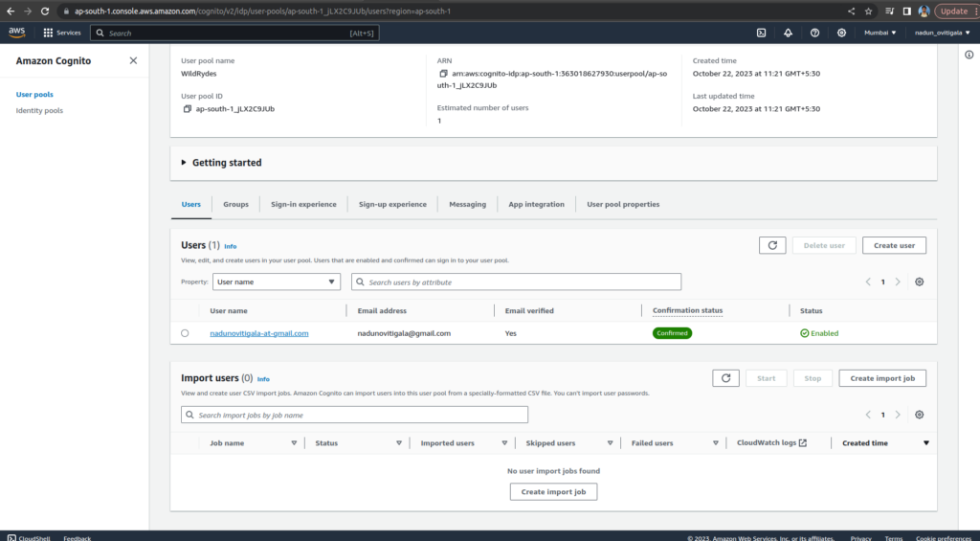This screenshot has width=980, height=541.
Task: Switch to the Groups tab
Action: pyautogui.click(x=235, y=205)
